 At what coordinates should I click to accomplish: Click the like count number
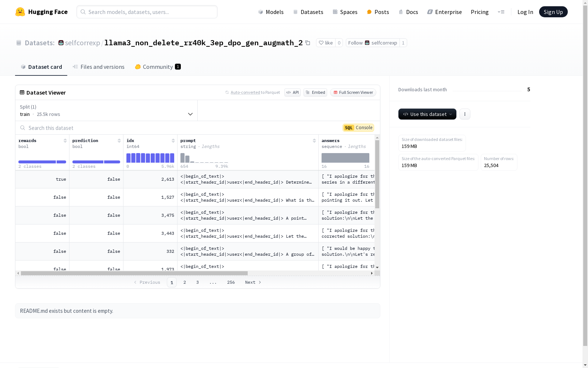(339, 43)
